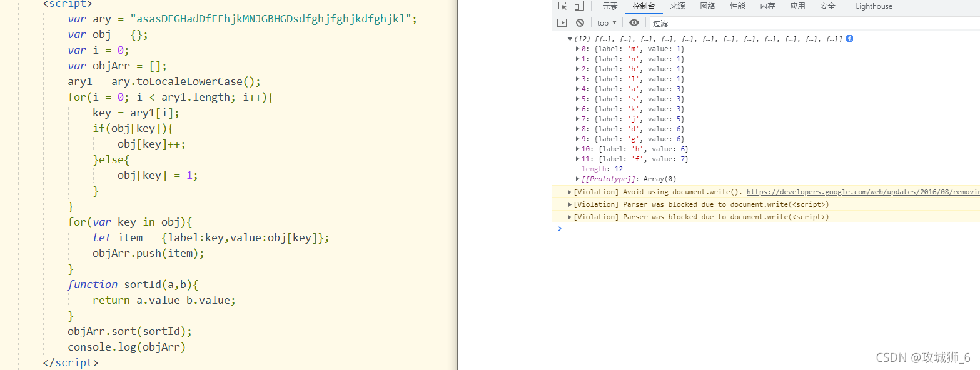
Task: Click the 'obj[key]++;' code line
Action: tap(152, 144)
